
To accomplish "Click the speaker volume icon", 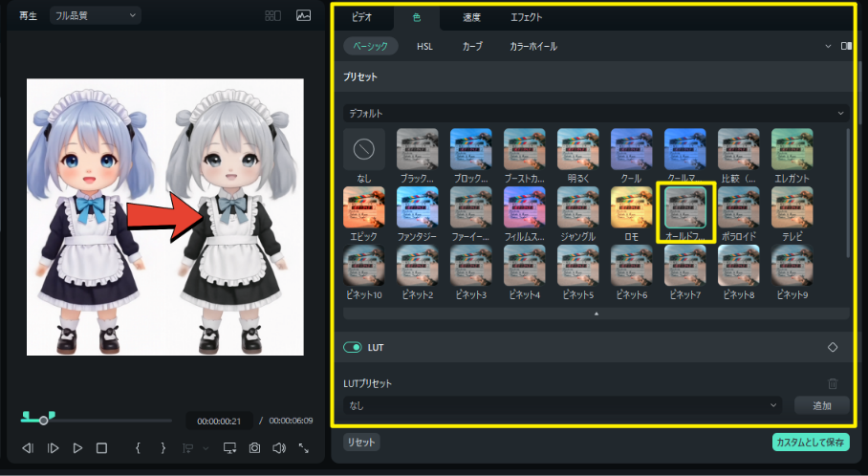I will pos(279,447).
